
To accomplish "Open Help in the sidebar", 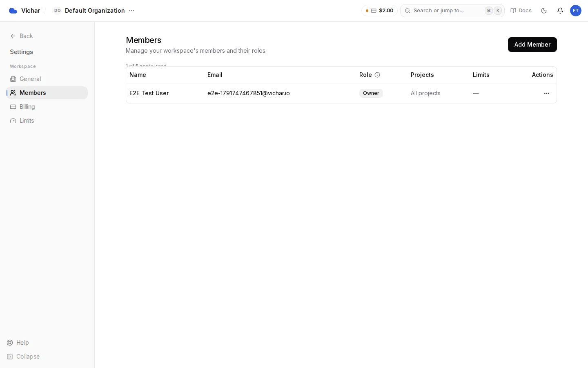I will pyautogui.click(x=18, y=343).
